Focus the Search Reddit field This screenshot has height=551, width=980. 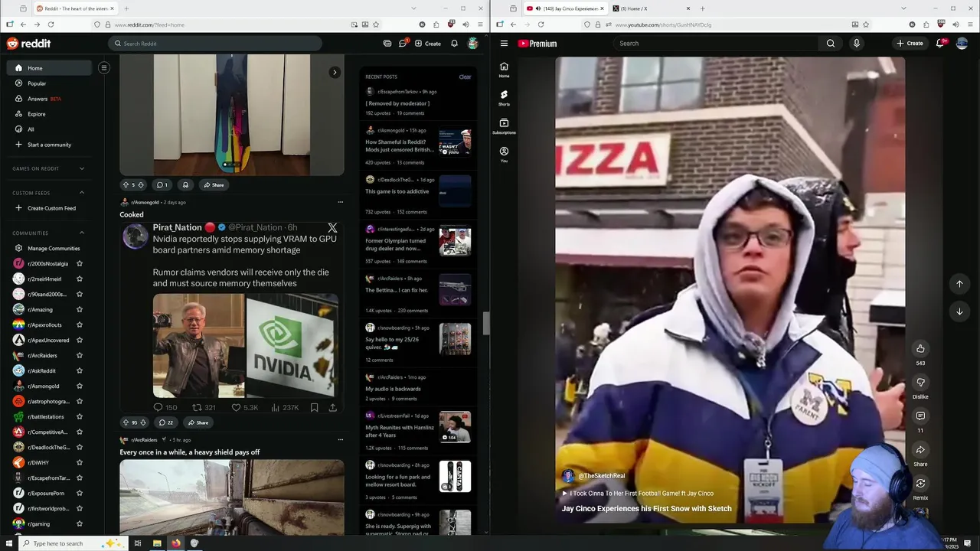(215, 44)
